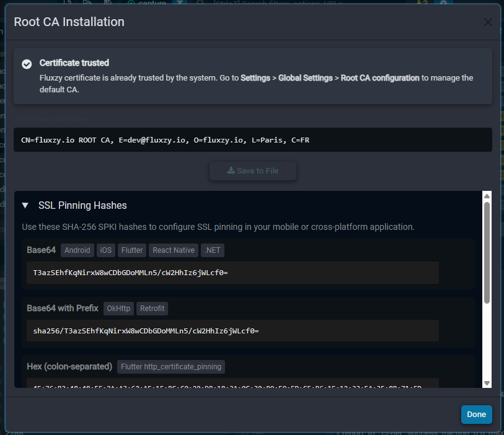Click the Certificate trusted checkmark icon
Viewport: 504px width, 435px height.
pos(27,64)
